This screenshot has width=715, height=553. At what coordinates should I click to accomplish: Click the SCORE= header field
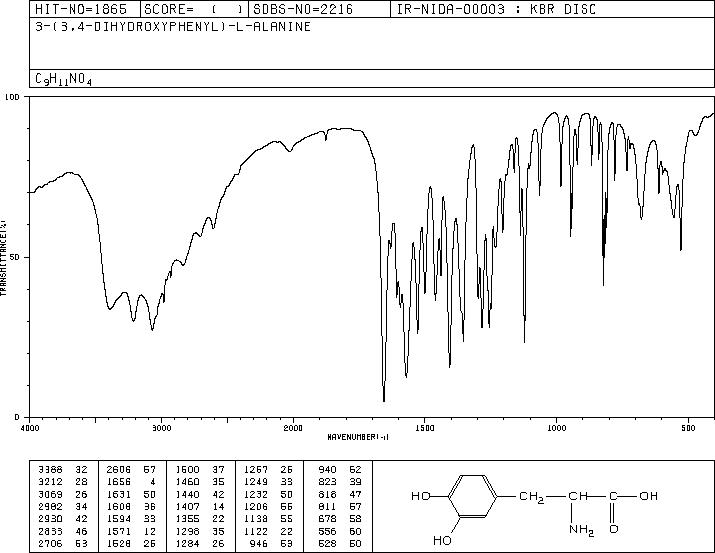pyautogui.click(x=194, y=9)
